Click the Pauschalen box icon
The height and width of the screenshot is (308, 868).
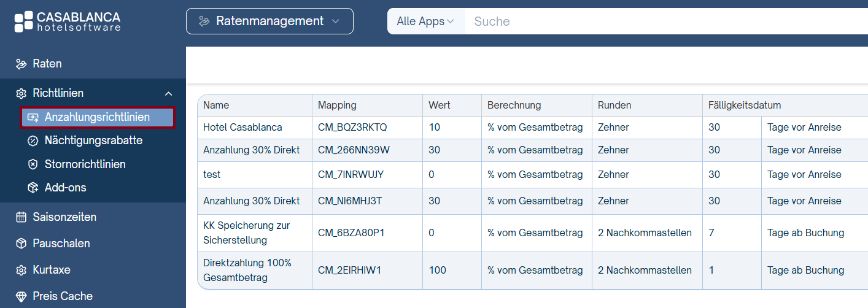21,244
